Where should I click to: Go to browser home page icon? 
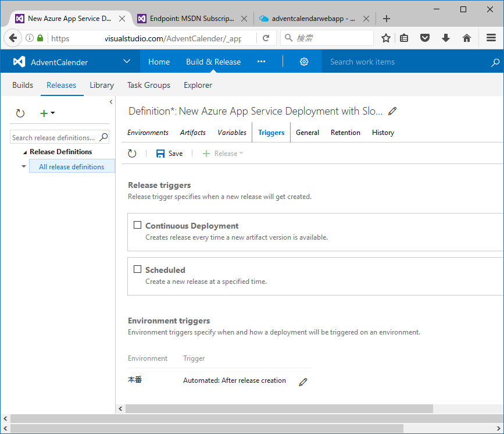pyautogui.click(x=467, y=38)
